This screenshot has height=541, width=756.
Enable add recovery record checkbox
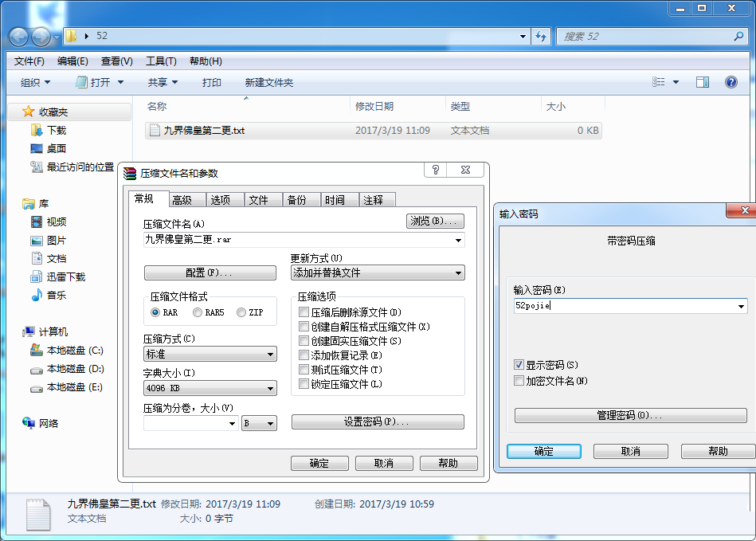[304, 355]
